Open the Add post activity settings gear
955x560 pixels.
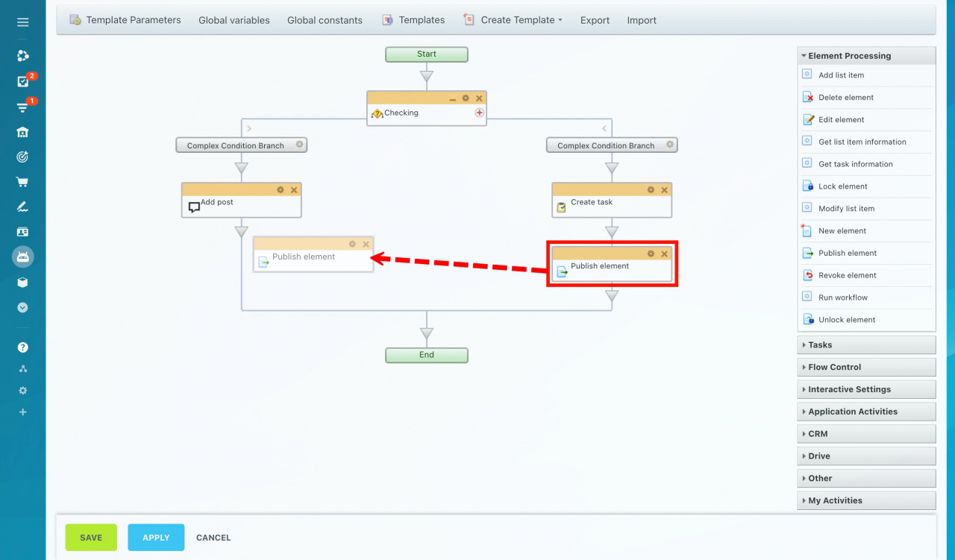tap(281, 190)
